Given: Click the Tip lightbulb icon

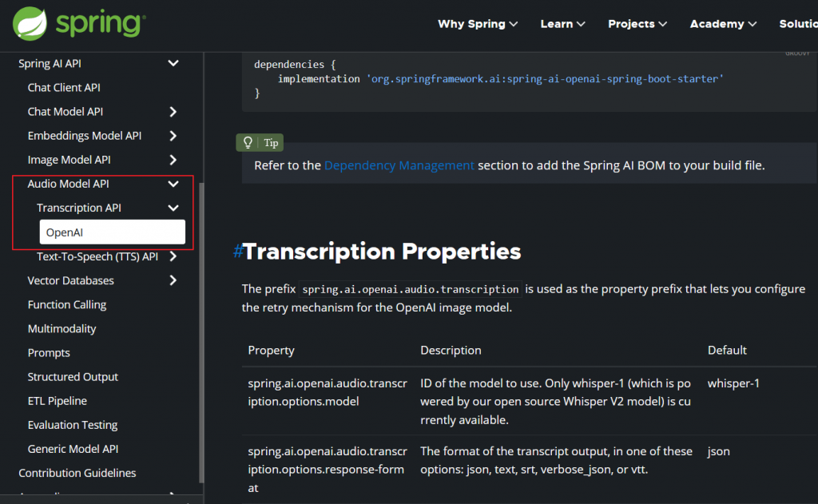Looking at the screenshot, I should click(x=248, y=142).
